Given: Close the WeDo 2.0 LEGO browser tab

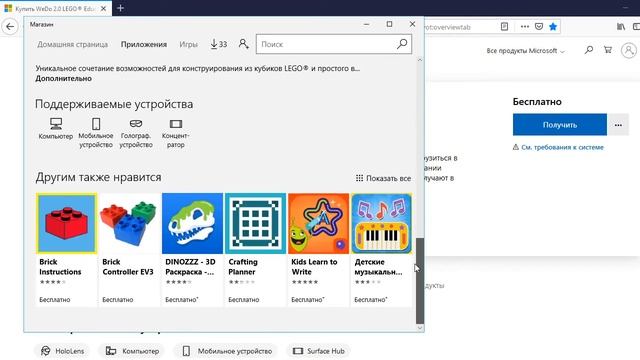Looking at the screenshot, I should (104, 8).
